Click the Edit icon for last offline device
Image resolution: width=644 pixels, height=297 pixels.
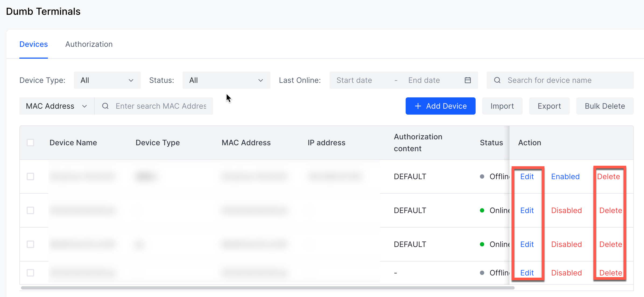click(526, 273)
